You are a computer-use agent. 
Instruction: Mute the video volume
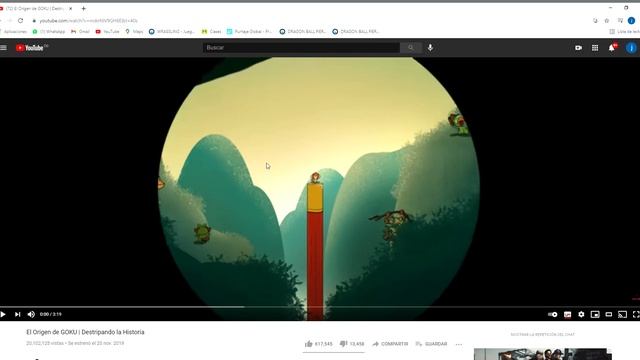pos(31,314)
